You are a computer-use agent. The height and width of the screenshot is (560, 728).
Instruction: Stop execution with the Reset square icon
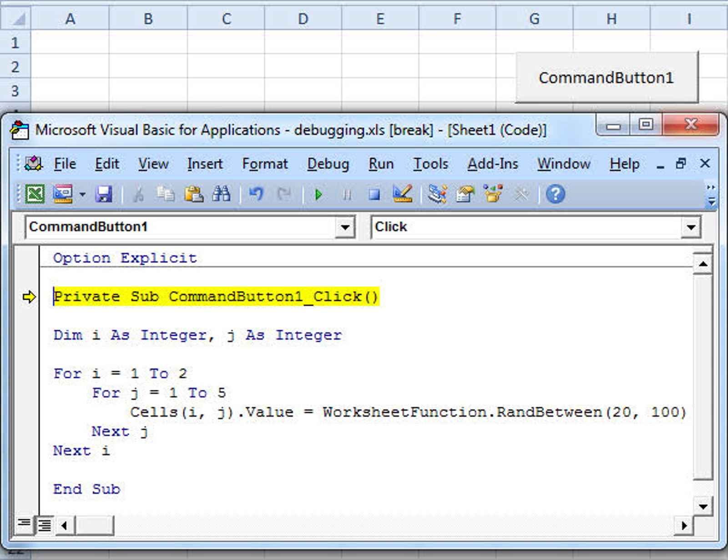pyautogui.click(x=374, y=195)
